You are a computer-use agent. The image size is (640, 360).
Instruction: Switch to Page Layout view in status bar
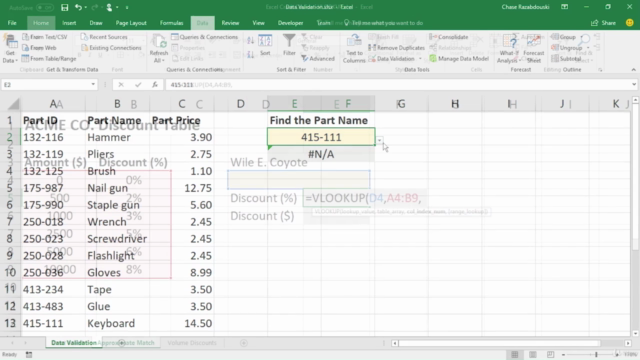click(533, 354)
